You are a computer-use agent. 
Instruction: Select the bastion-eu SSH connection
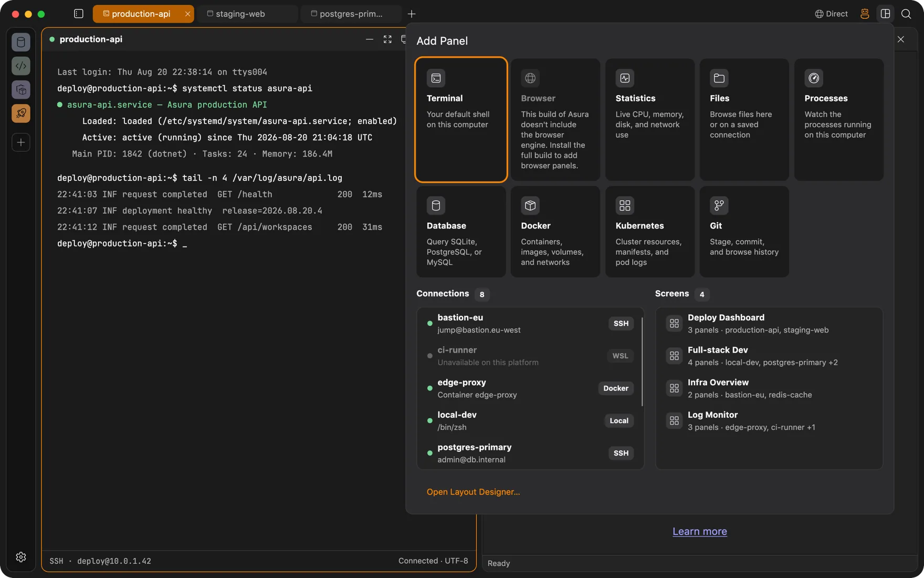pos(530,324)
